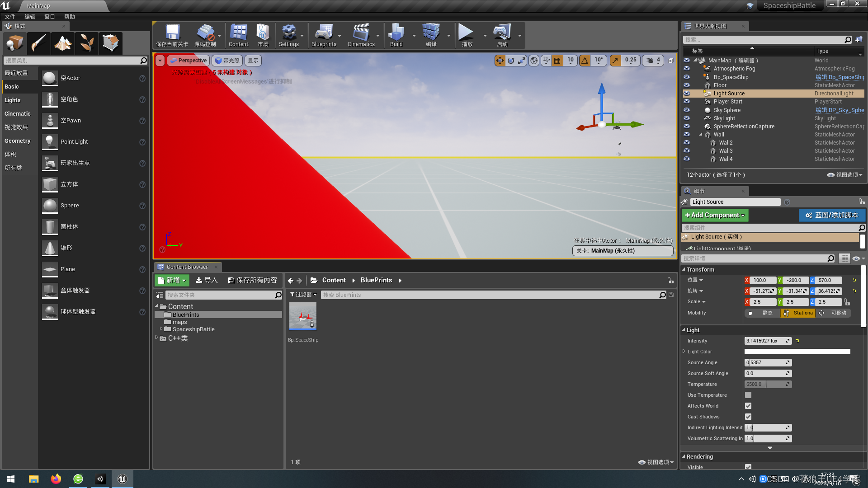Switch to the Lights category in Modes panel
The width and height of the screenshot is (868, 488).
[x=12, y=100]
